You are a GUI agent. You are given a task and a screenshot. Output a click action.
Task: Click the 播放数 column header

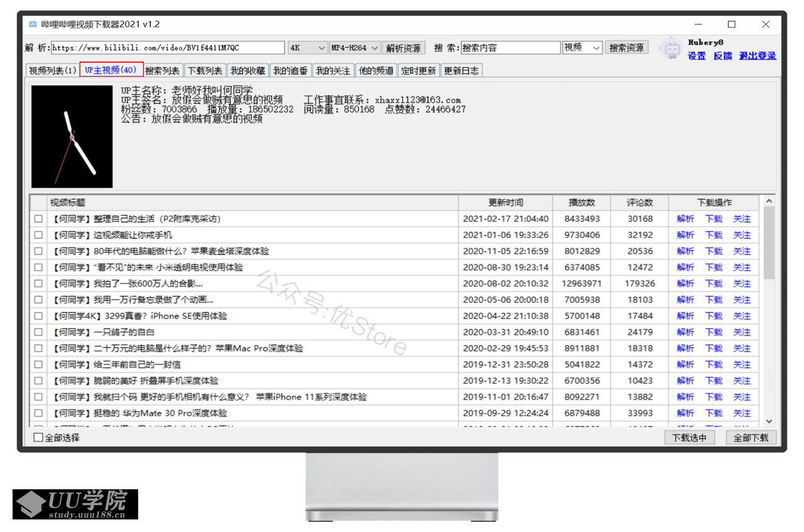[x=582, y=203]
